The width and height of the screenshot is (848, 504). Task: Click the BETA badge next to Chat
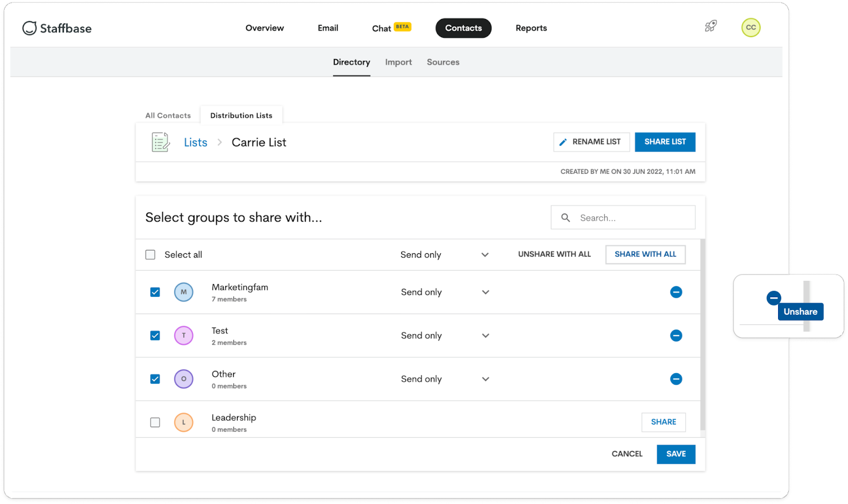coord(402,26)
